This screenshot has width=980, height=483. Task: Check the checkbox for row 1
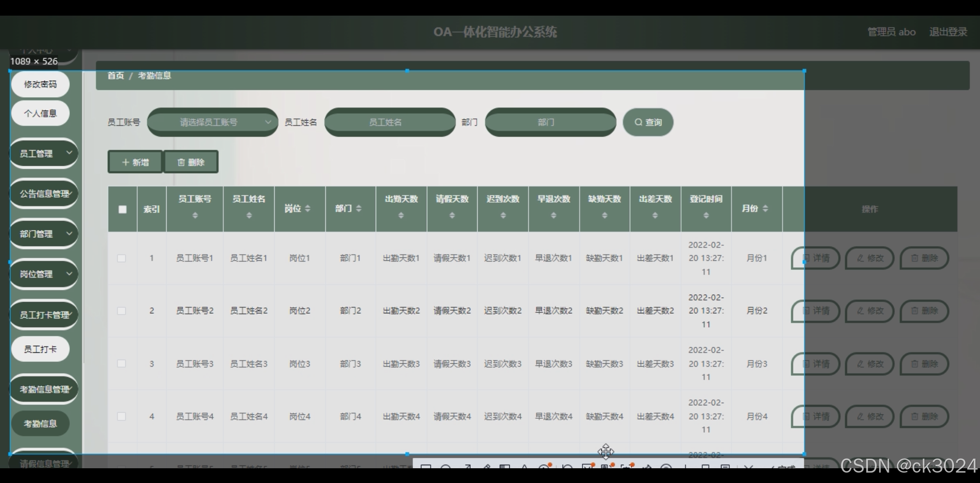pos(121,258)
